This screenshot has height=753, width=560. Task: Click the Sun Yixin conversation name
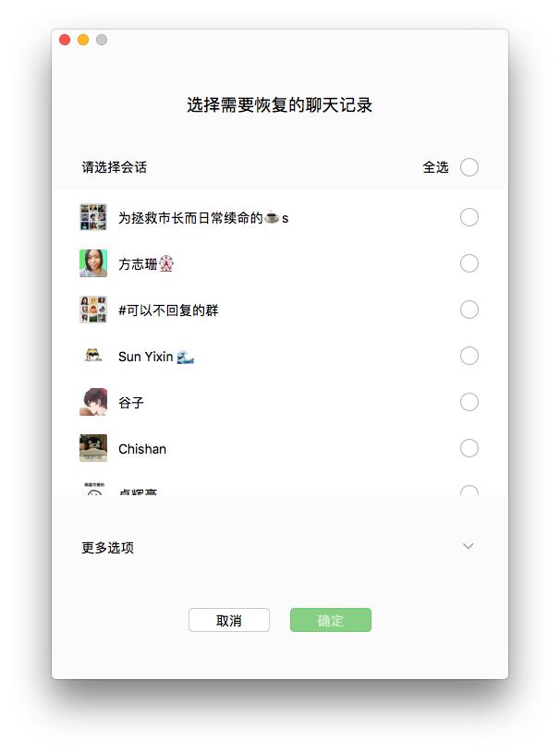tap(145, 357)
